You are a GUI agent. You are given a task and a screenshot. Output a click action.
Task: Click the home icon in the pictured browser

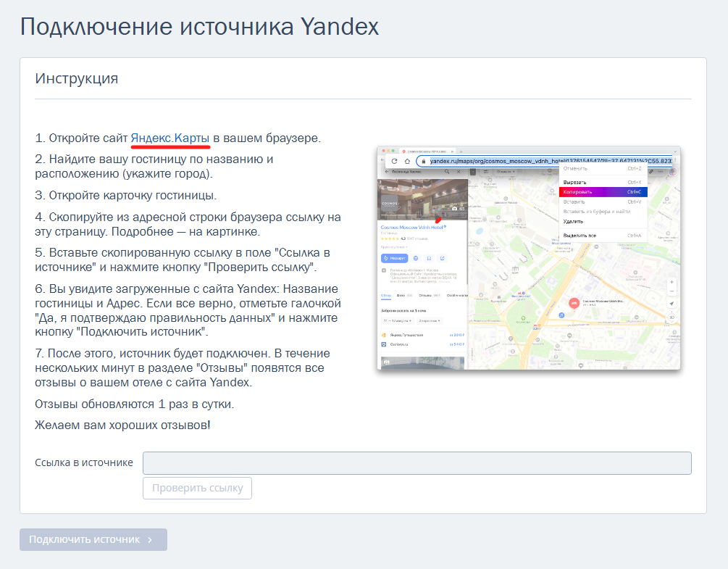pos(407,161)
